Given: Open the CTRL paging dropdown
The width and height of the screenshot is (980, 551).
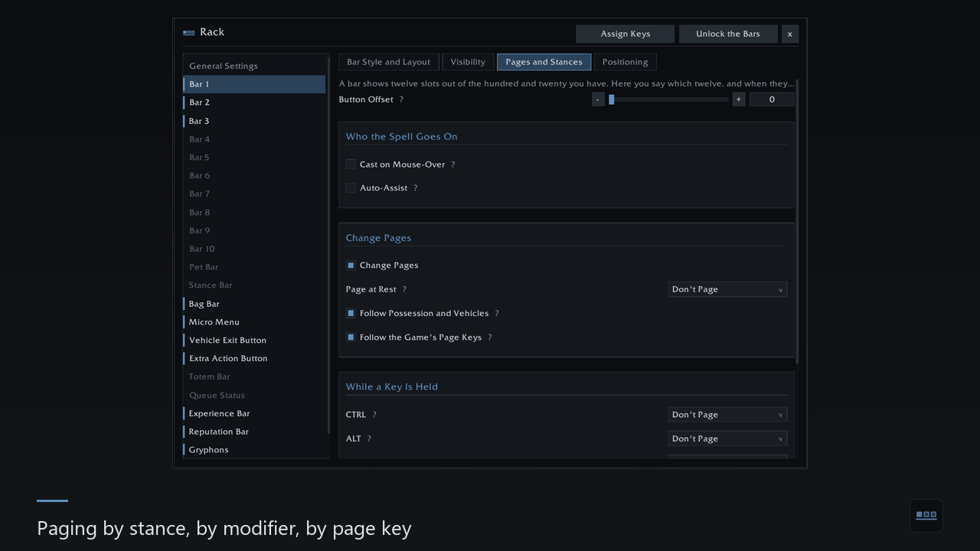Looking at the screenshot, I should tap(727, 415).
